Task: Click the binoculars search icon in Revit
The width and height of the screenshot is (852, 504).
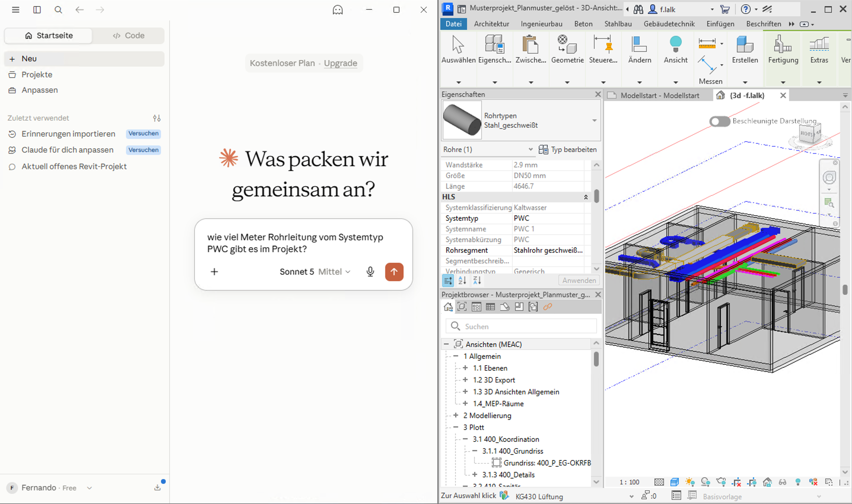Action: coord(638,10)
